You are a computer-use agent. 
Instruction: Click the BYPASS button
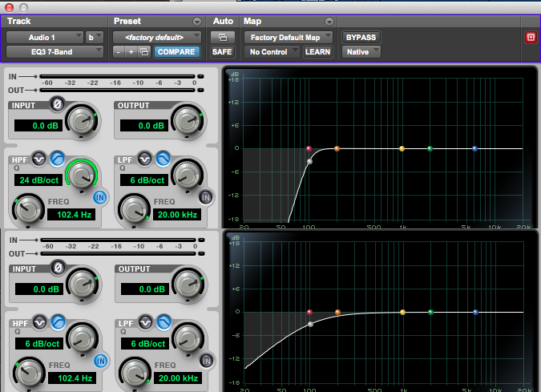[x=361, y=37]
